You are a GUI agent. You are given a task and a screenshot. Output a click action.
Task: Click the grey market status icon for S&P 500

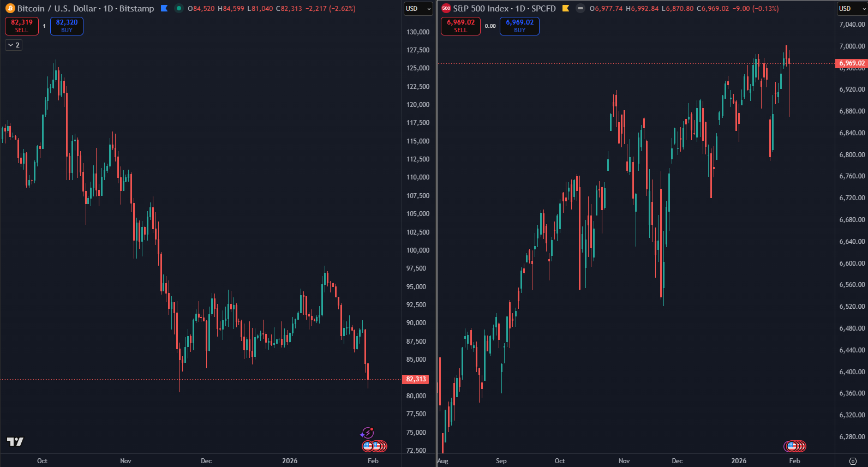(580, 8)
